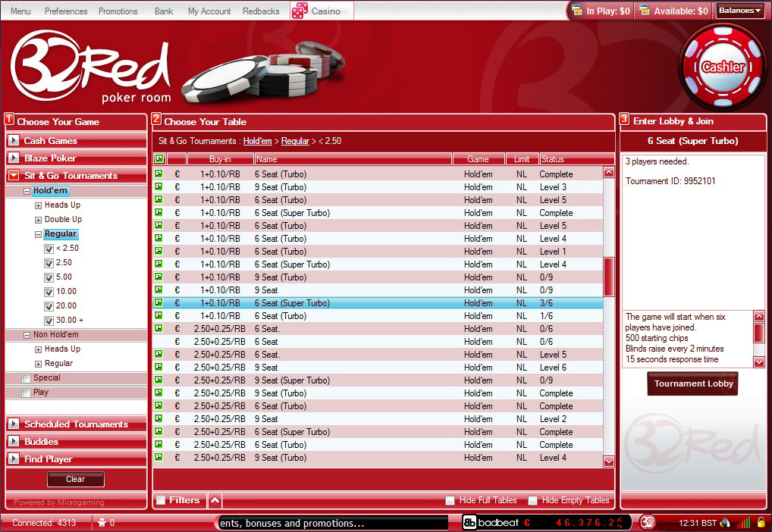Sort by the Buy-in column header
The image size is (772, 532).
click(220, 159)
